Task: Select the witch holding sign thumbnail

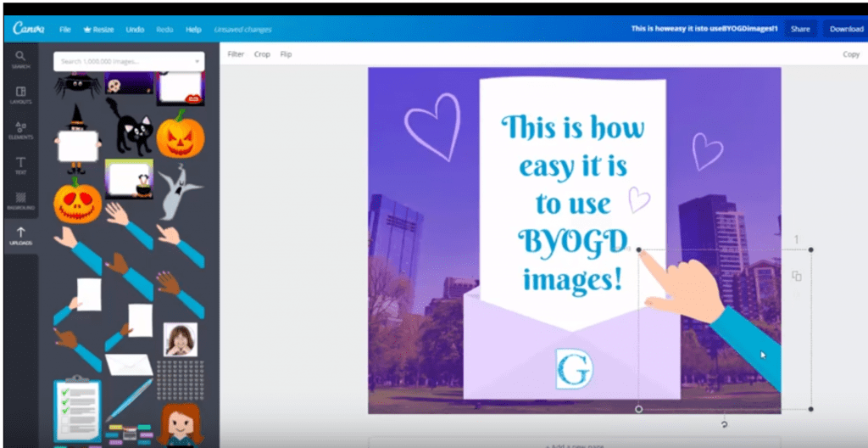Action: pos(77,138)
